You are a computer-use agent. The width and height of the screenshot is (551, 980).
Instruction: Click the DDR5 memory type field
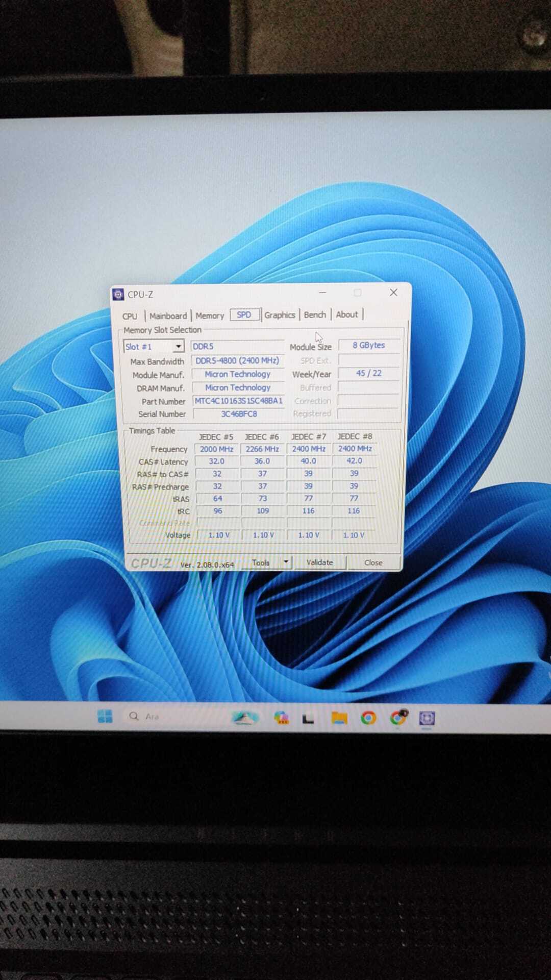click(237, 346)
